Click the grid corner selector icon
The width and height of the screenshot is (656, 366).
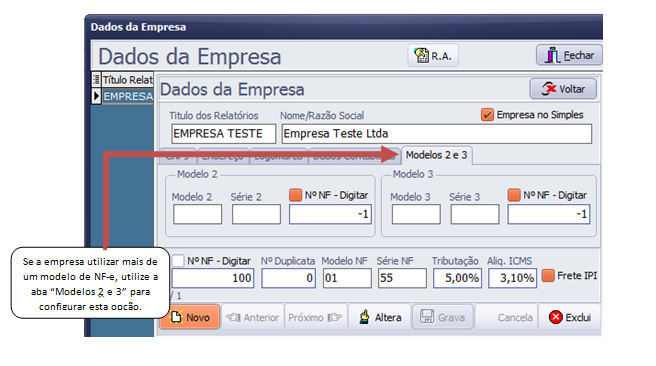(97, 79)
